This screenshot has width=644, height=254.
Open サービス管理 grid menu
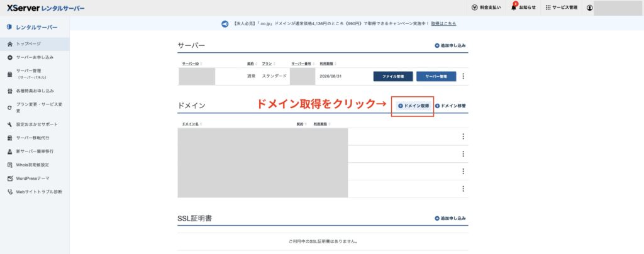pos(563,8)
